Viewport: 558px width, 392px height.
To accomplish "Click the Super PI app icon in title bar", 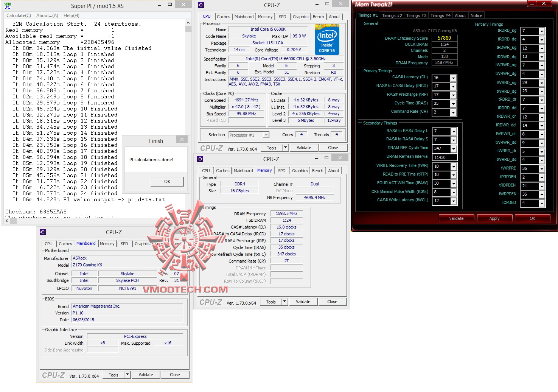I will (8, 6).
